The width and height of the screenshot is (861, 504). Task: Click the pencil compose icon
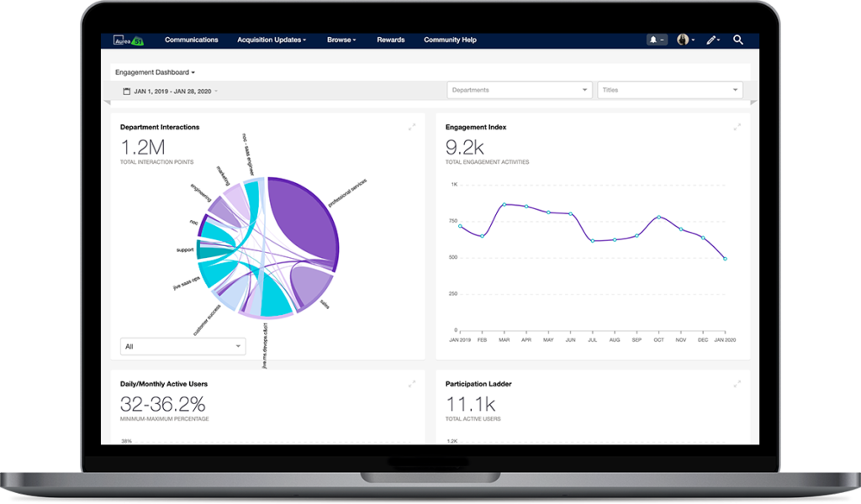click(712, 39)
